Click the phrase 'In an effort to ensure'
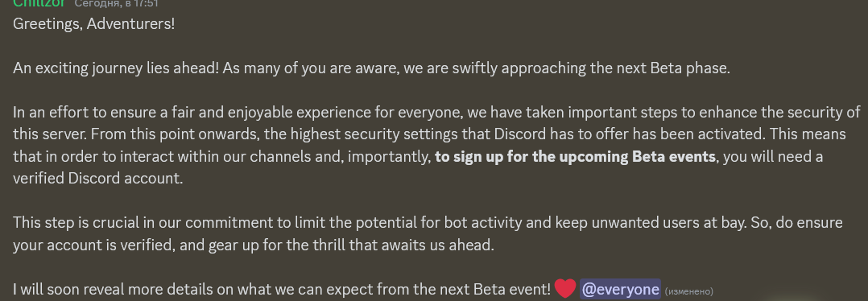 (x=88, y=113)
